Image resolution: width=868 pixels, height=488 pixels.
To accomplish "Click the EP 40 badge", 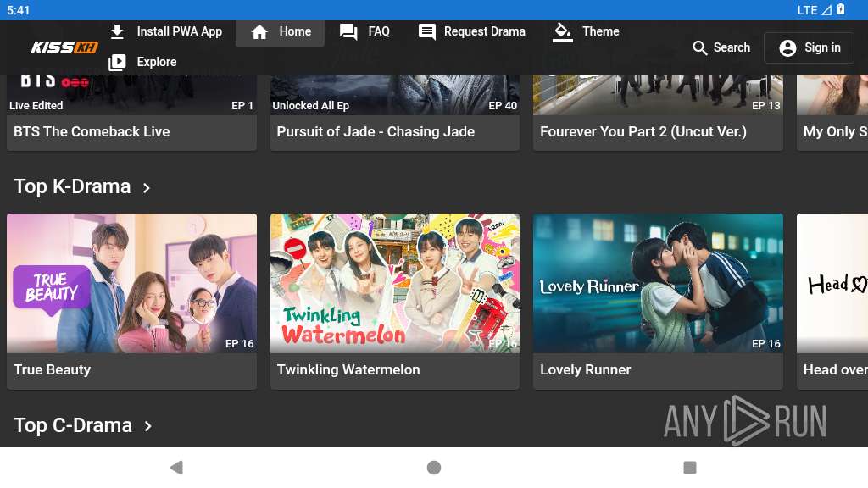I will pos(503,106).
